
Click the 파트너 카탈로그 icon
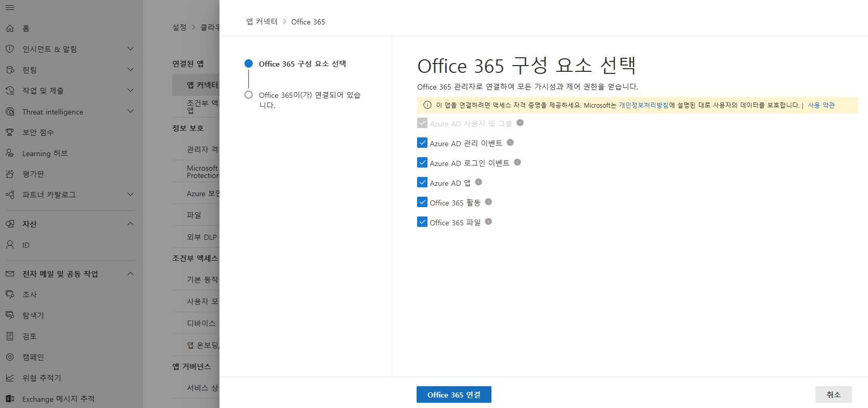click(10, 195)
